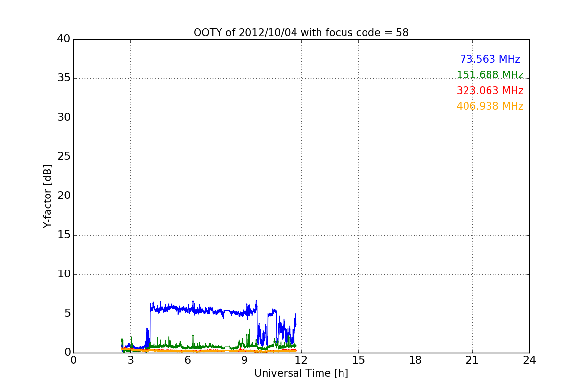This screenshot has width=588, height=392.
Task: Click the y-axis tick label 35
Action: 64,78
